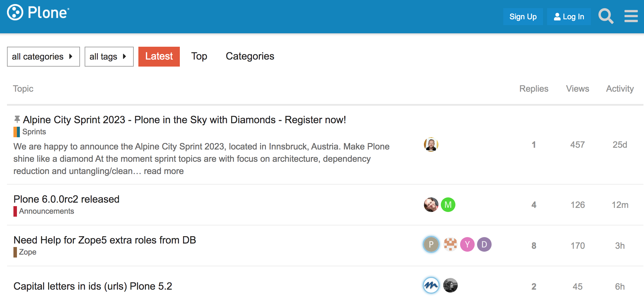
Task: Open P avatar on Zope5 row
Action: (x=431, y=244)
